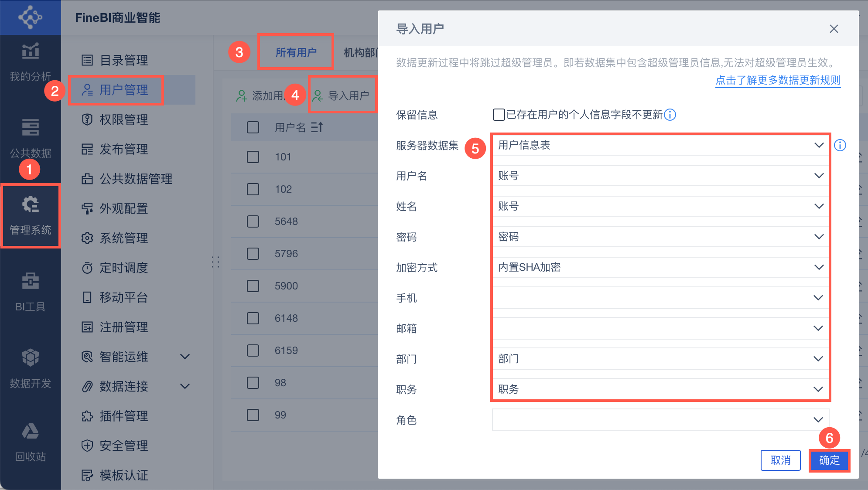Viewport: 868px width, 490px height.
Task: Open 权限管理 in the side menu
Action: [123, 119]
